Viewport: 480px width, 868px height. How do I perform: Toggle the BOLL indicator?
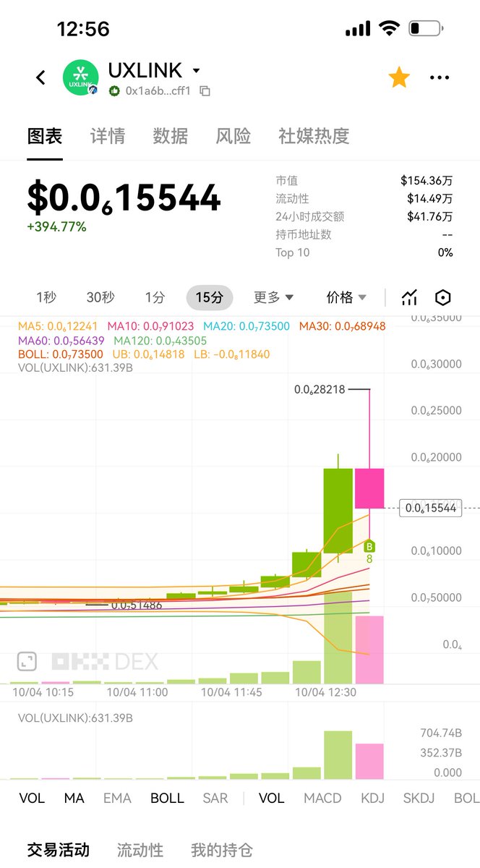(167, 798)
